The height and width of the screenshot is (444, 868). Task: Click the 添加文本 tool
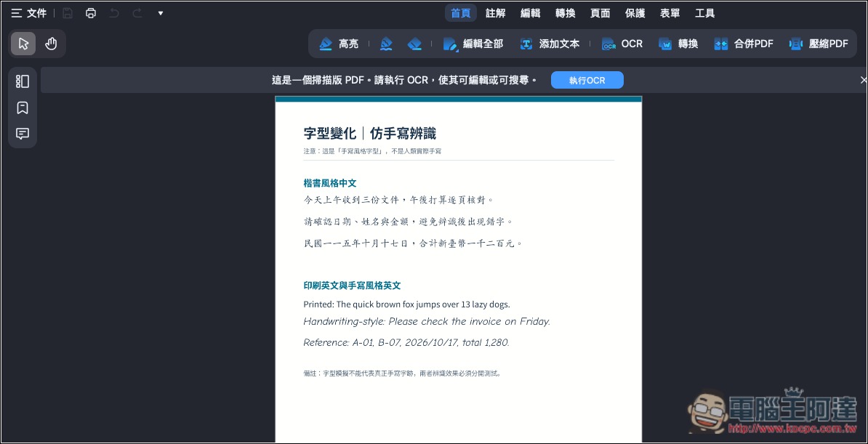[x=550, y=44]
